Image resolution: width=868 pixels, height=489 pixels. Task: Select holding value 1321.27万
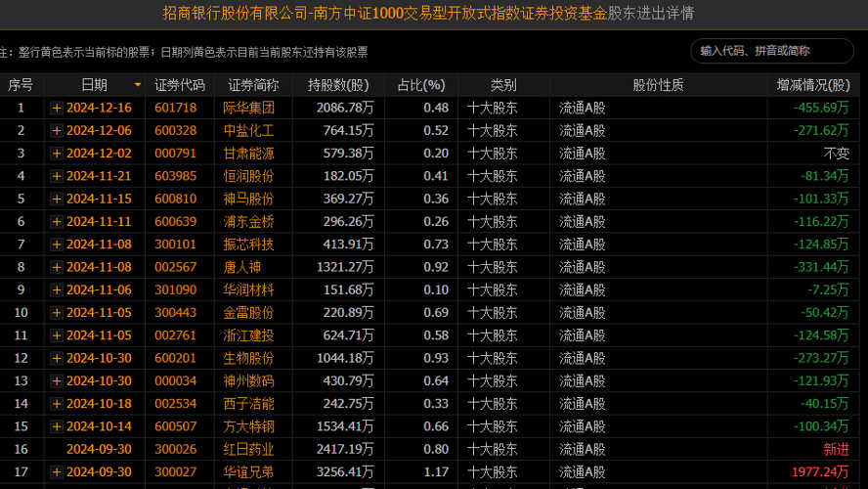coord(345,267)
